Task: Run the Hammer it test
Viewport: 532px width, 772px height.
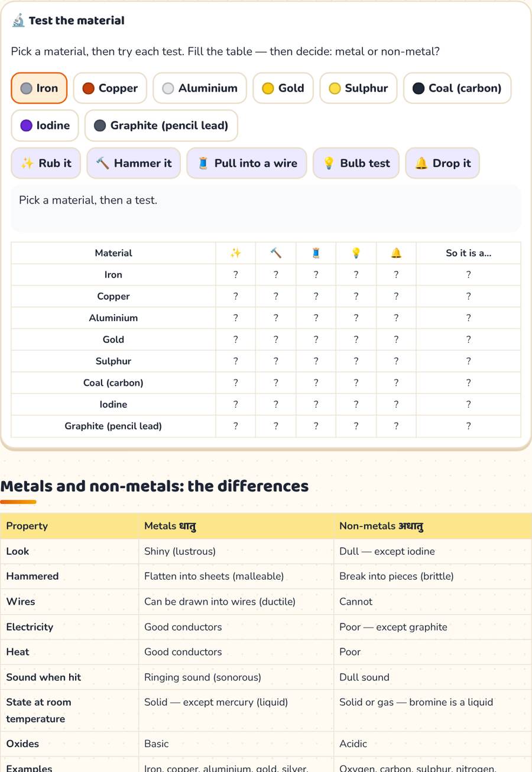Action: [134, 163]
